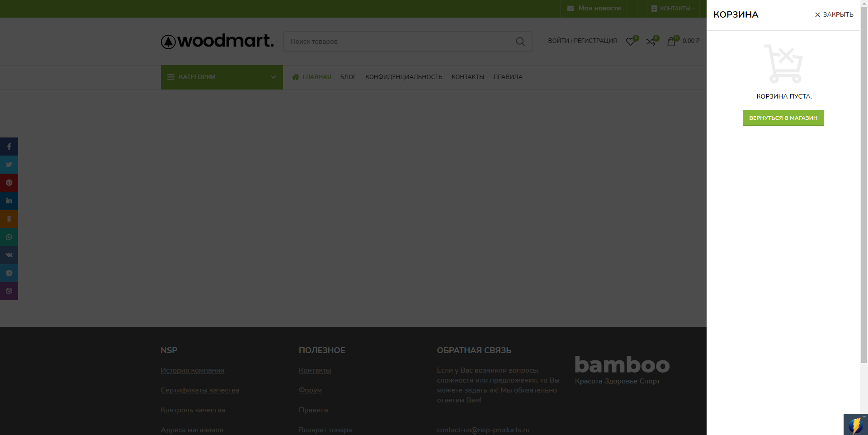The width and height of the screenshot is (868, 435).
Task: Click the ПОЛЕЗНОЕ footer heading
Action: pos(322,350)
